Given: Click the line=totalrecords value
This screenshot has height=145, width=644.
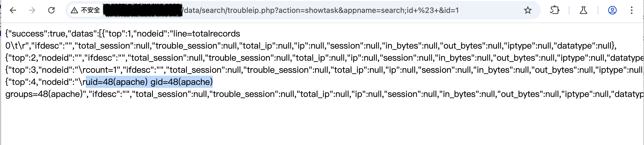Looking at the screenshot, I should tap(207, 34).
